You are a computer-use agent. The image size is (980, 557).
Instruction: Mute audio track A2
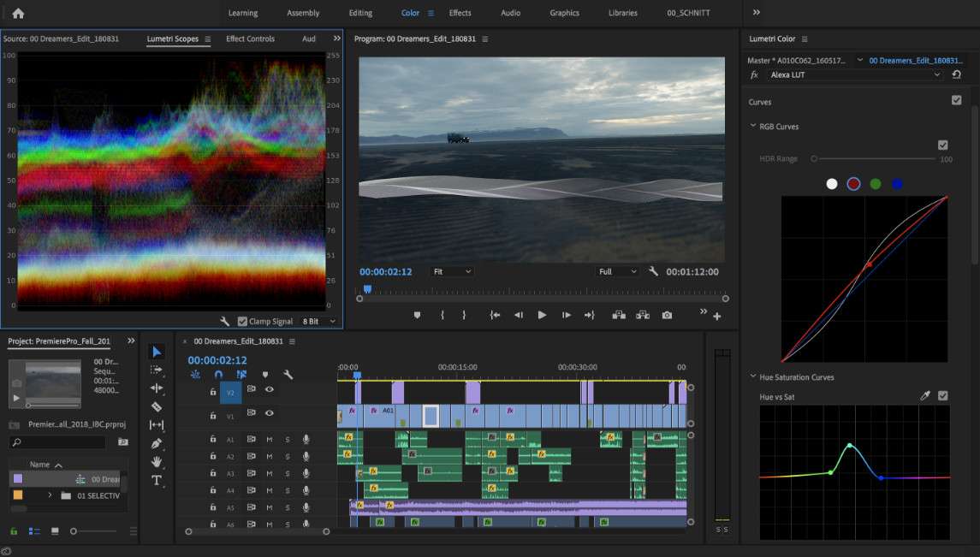click(x=270, y=456)
